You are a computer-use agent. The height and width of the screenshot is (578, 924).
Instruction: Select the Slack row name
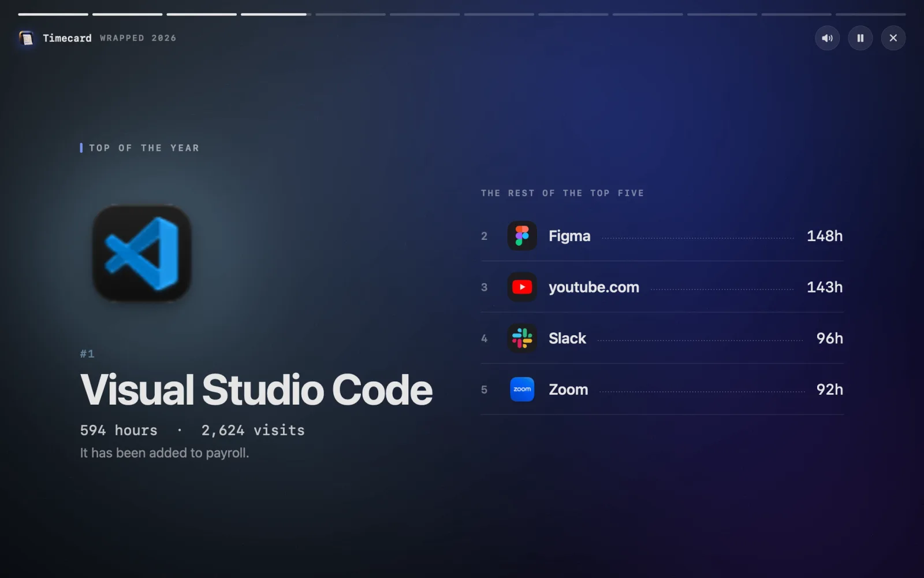[567, 338]
